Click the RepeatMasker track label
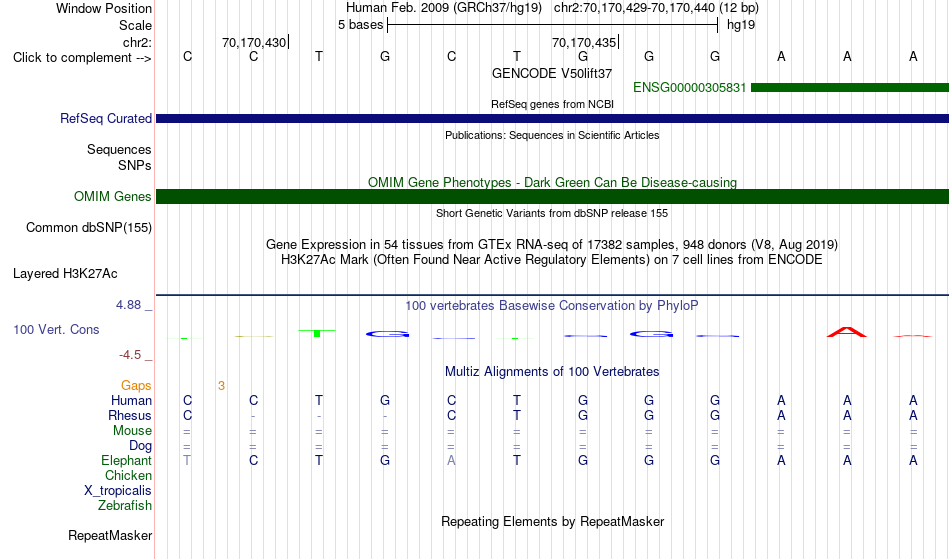The width and height of the screenshot is (950, 559). click(110, 535)
